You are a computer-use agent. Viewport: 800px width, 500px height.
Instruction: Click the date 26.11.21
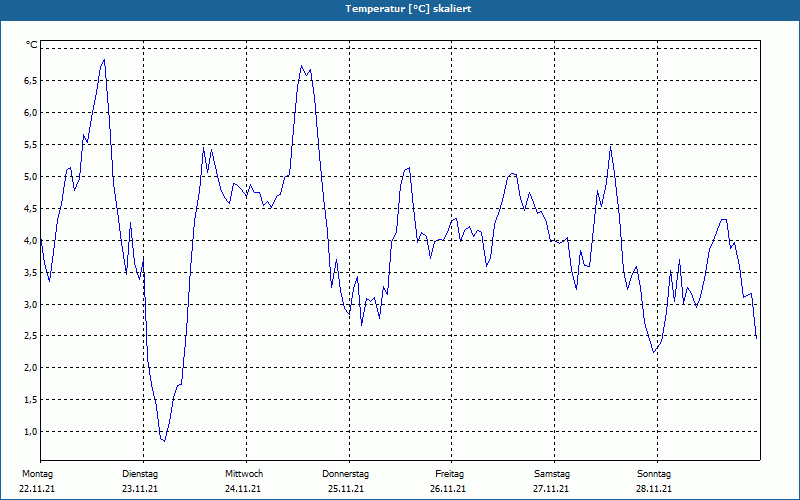(448, 489)
